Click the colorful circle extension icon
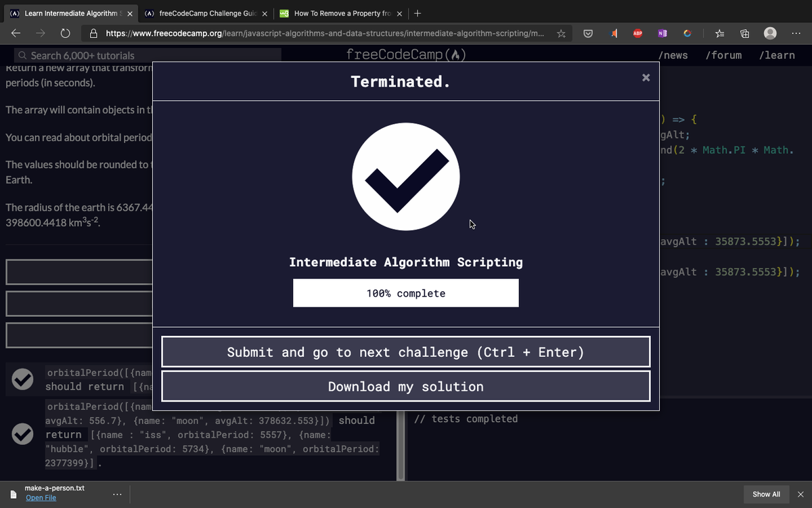The width and height of the screenshot is (812, 508). pyautogui.click(x=687, y=33)
